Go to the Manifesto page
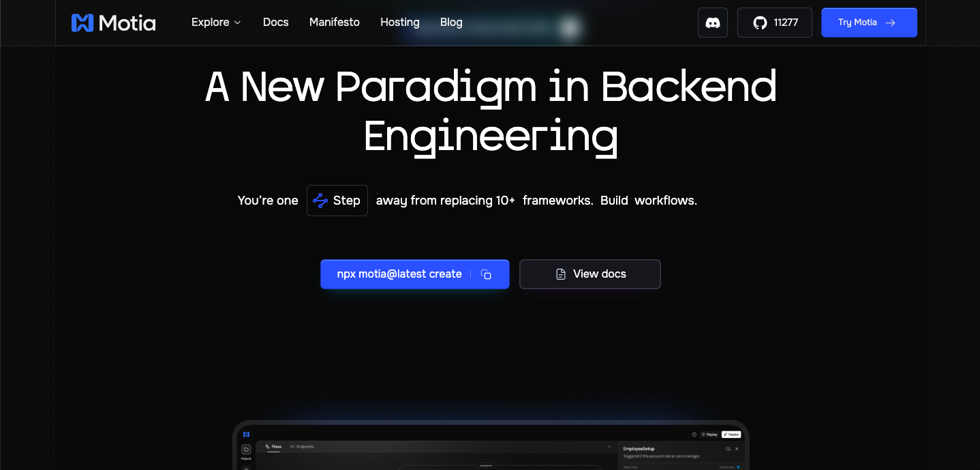 (x=335, y=23)
